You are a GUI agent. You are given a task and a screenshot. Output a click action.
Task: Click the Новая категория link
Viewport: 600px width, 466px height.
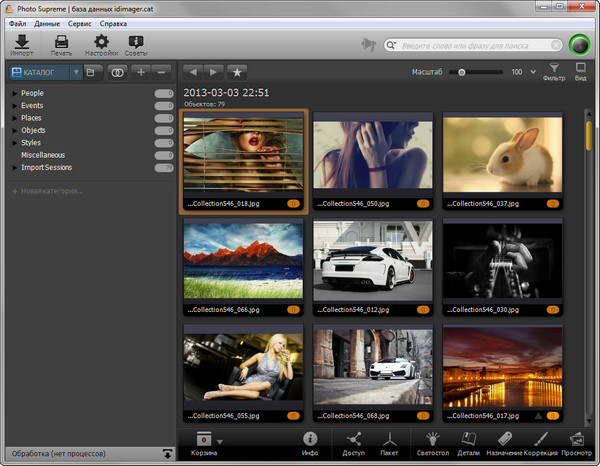coord(51,190)
